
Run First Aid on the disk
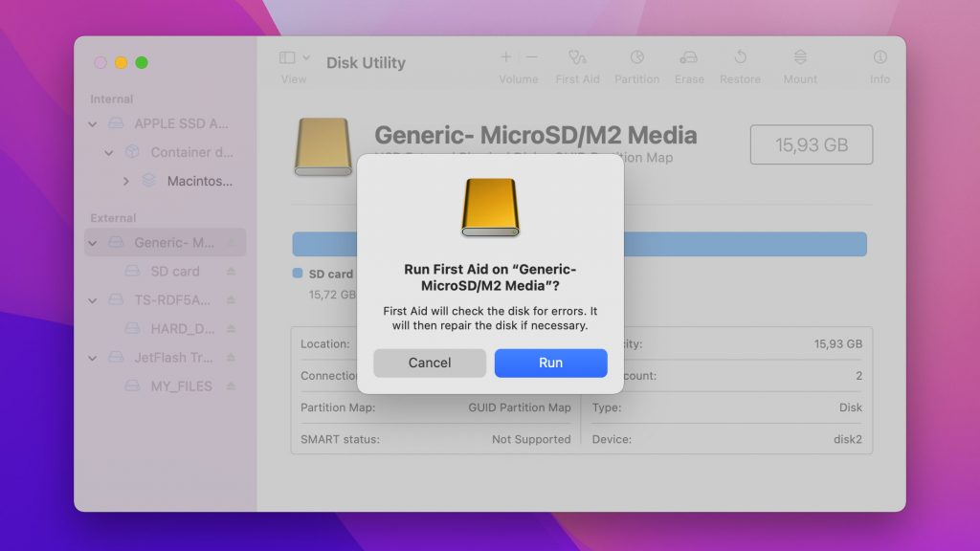[x=550, y=363]
